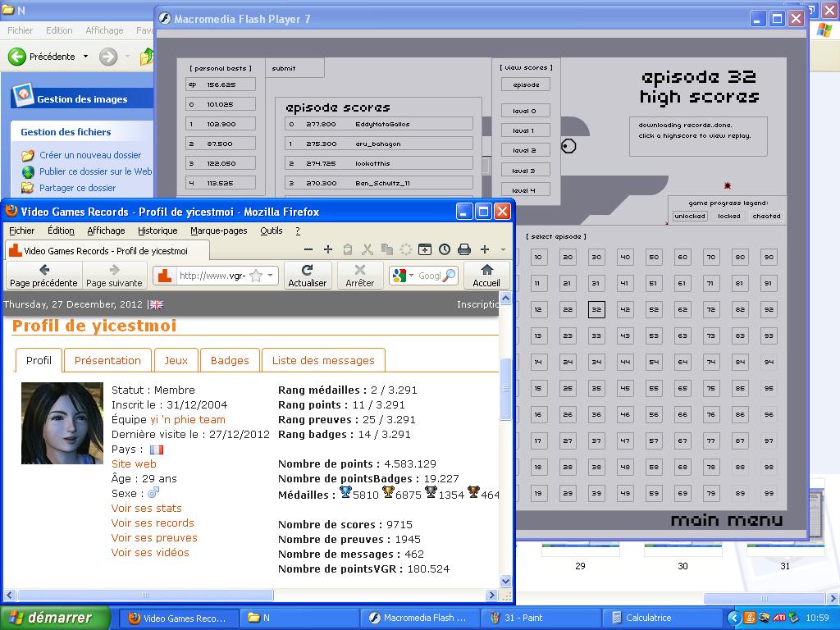Click the printer icon in Firefox toolbar
The image size is (840, 630).
pos(464,249)
